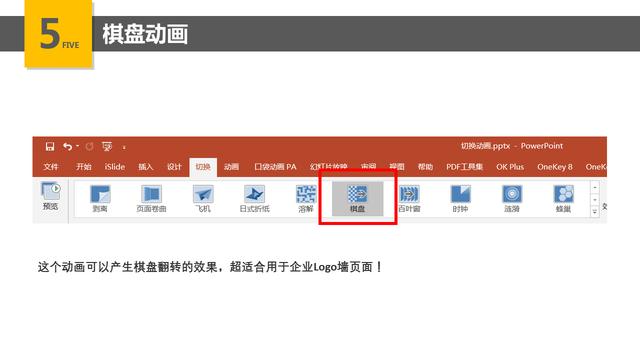Click the Undo arrow icon
This screenshot has height=360, width=640.
click(68, 147)
